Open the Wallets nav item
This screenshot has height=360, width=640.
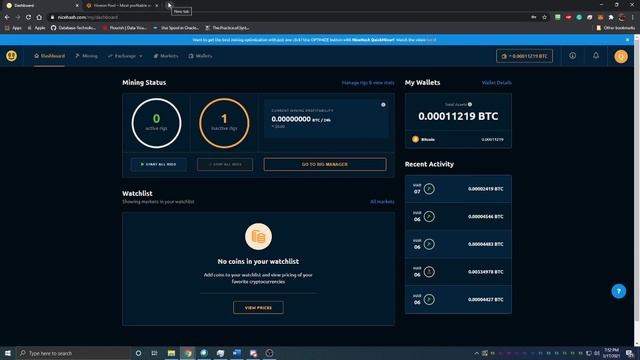tap(200, 56)
